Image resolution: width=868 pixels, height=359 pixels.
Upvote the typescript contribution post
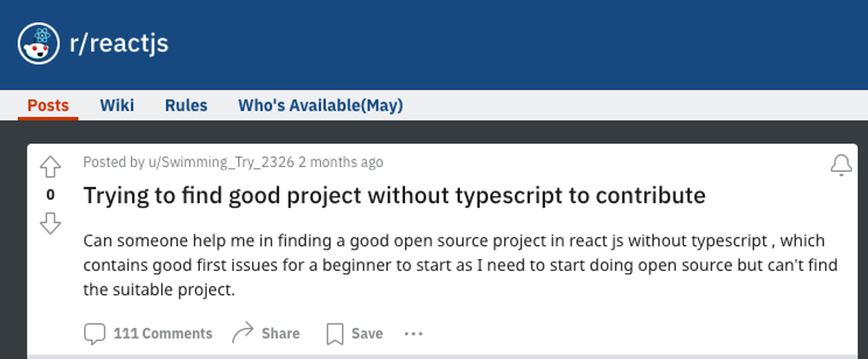pyautogui.click(x=50, y=166)
